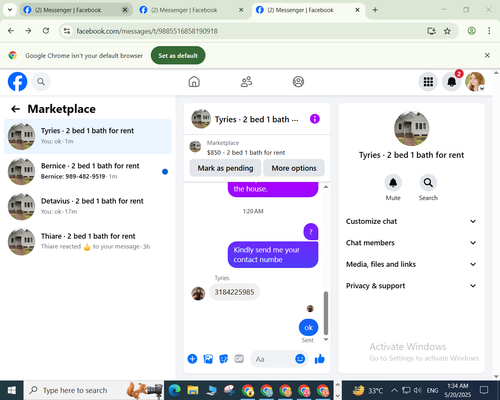
Task: Choose a sticker in composer
Action: pos(224,359)
